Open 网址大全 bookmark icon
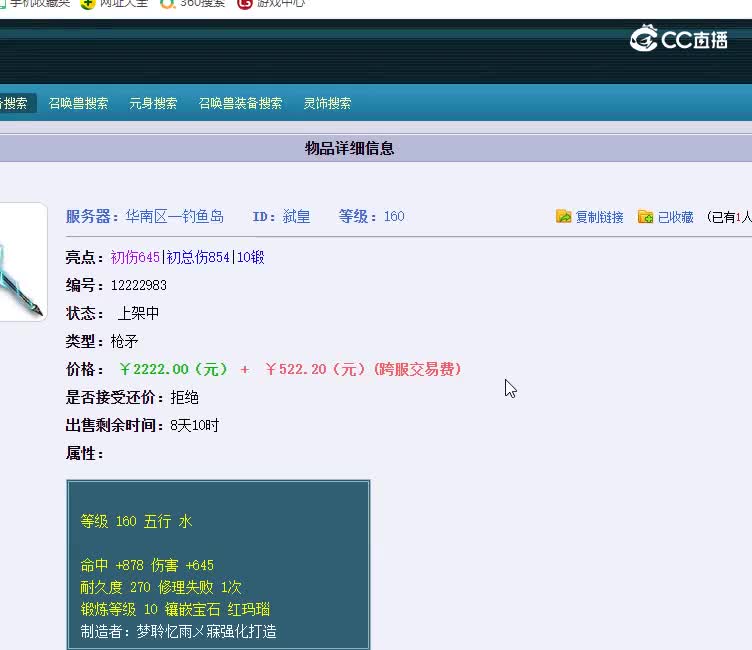 pyautogui.click(x=87, y=4)
